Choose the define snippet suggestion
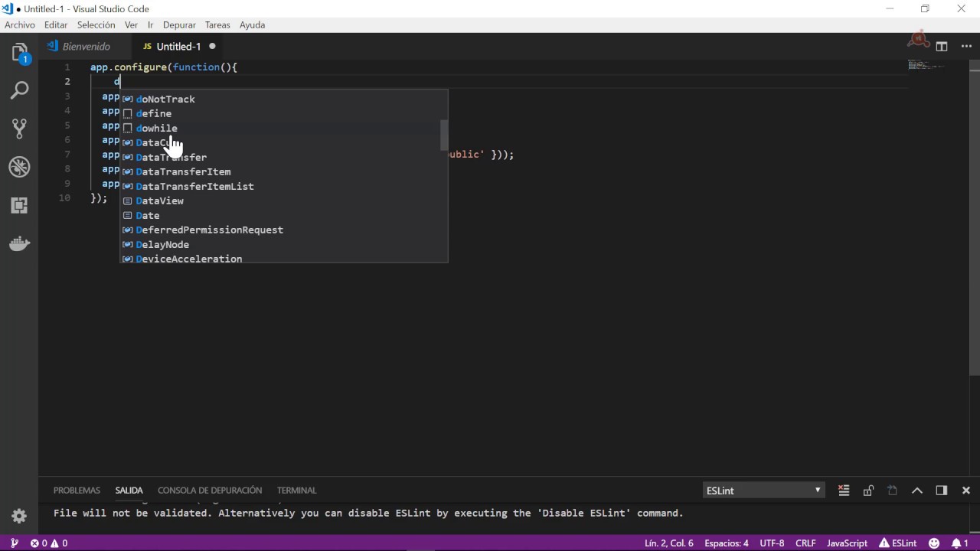980x551 pixels. pyautogui.click(x=283, y=113)
